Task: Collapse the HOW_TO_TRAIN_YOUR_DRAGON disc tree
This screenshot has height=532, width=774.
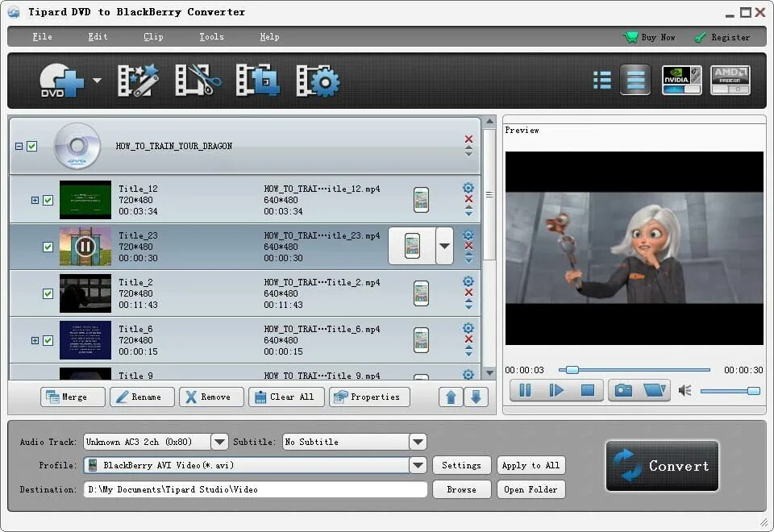Action: [19, 146]
